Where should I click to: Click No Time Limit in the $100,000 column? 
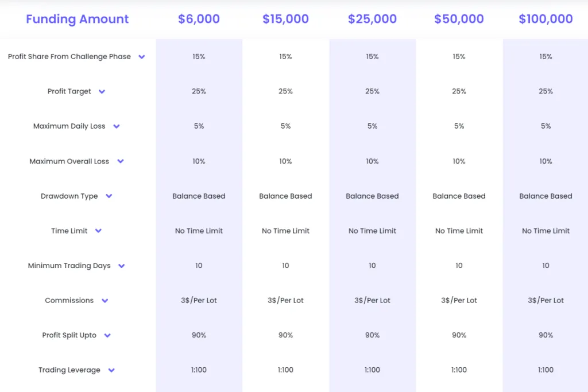coord(546,231)
